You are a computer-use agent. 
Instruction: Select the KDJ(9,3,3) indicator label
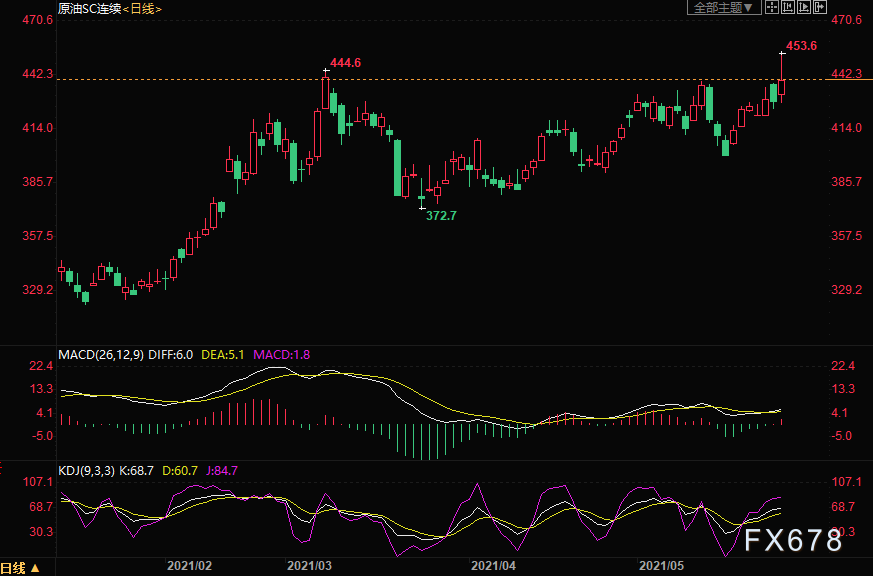pos(88,470)
